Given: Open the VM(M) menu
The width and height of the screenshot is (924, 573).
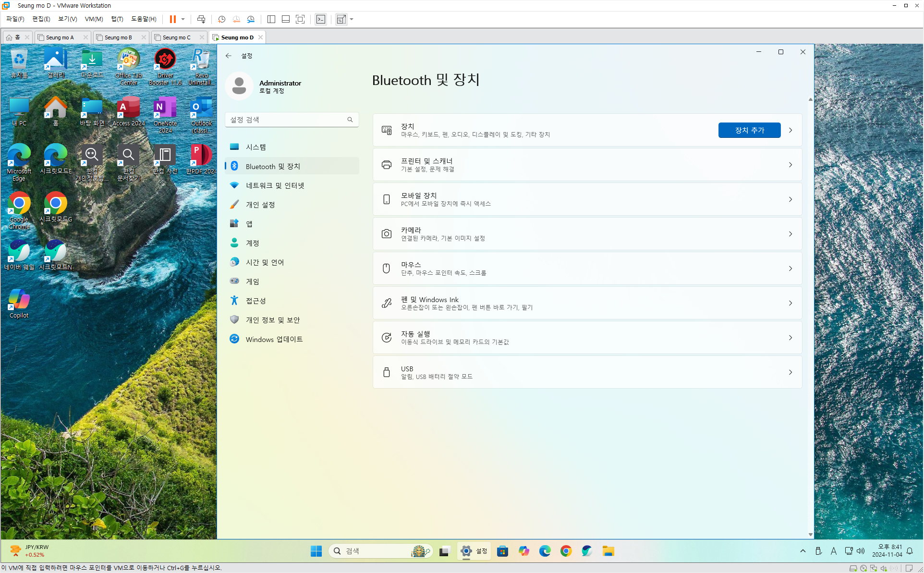Looking at the screenshot, I should click(x=94, y=19).
